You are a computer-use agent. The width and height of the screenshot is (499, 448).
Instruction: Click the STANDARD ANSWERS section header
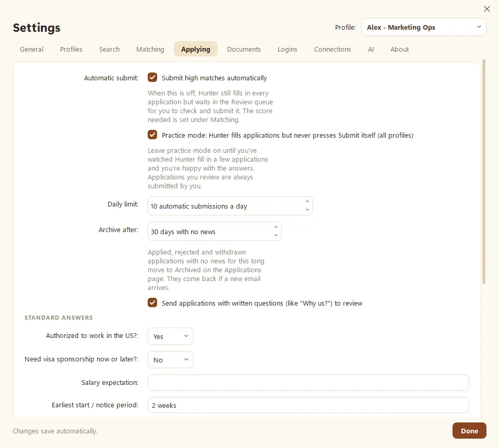58,318
